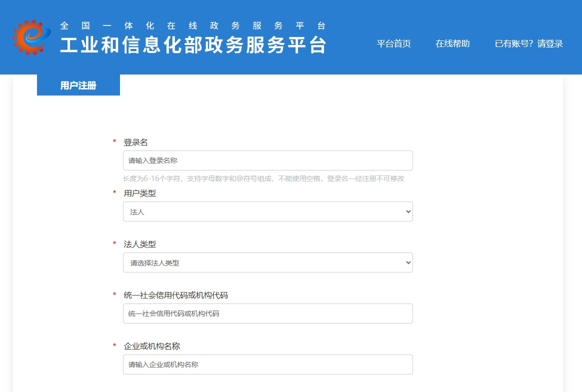Click the 全国一体化在线政务服务平台 subtitle text

pyautogui.click(x=193, y=25)
